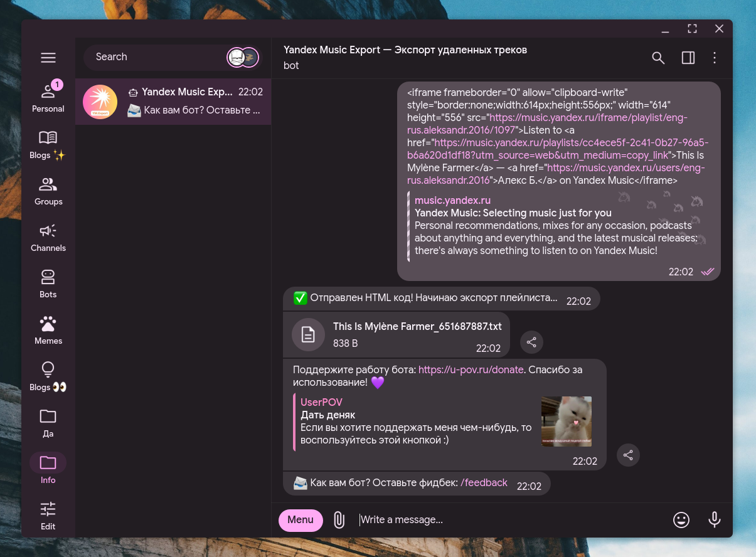The width and height of the screenshot is (756, 557).
Task: Open Edit folders settings
Action: (48, 516)
